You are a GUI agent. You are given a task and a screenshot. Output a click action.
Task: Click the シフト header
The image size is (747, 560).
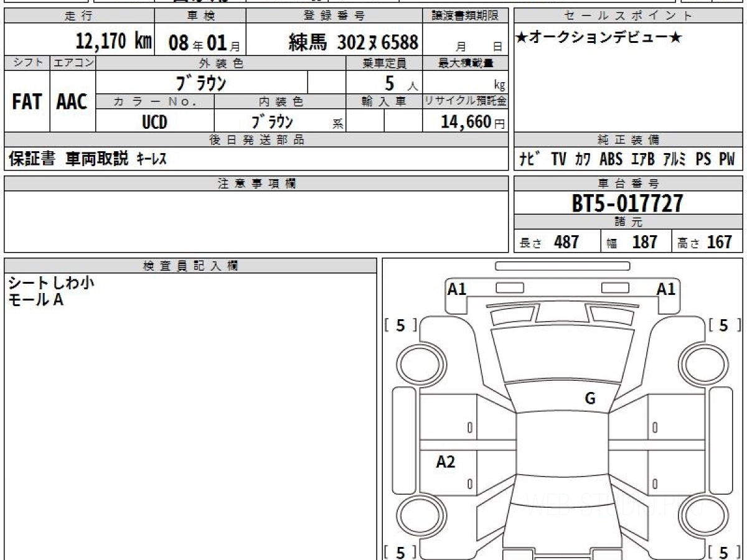pos(27,63)
